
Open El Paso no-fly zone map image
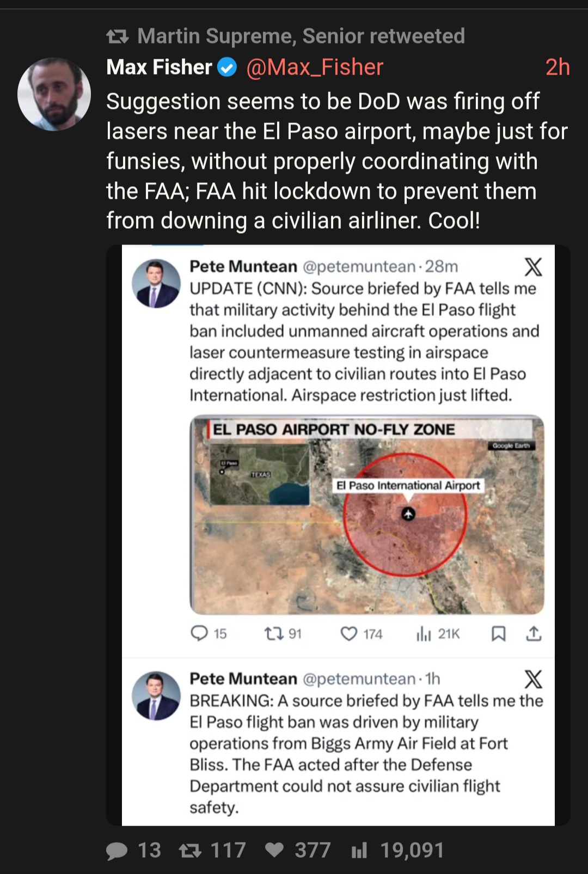366,515
